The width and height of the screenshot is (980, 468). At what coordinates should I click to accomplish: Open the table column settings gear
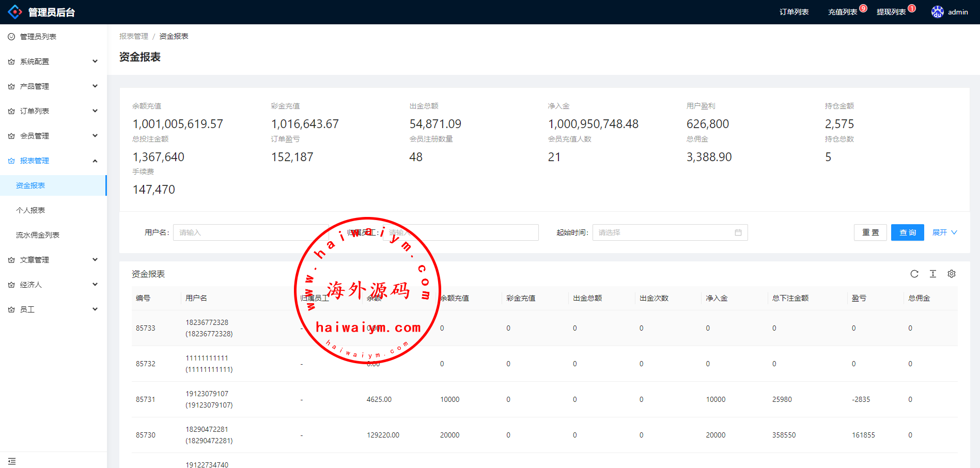pyautogui.click(x=951, y=274)
